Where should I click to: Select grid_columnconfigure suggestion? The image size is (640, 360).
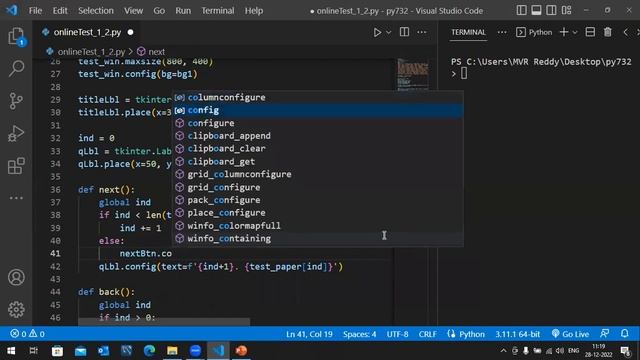tap(318, 174)
